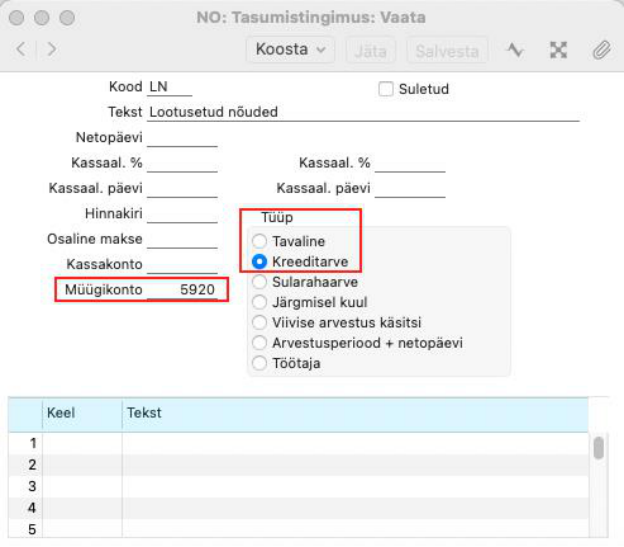Click the Tekst column header in table
This screenshot has width=624, height=547.
pos(355,413)
